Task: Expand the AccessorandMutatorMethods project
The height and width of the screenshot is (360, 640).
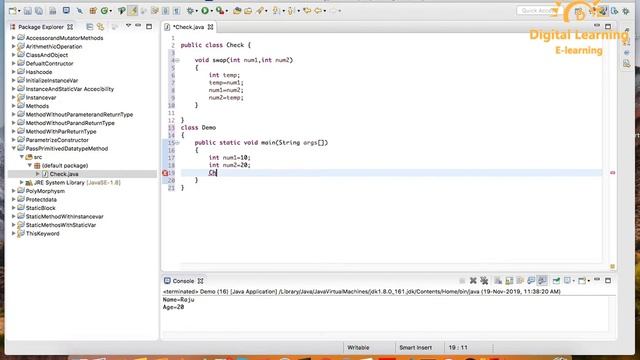Action: [x=13, y=38]
